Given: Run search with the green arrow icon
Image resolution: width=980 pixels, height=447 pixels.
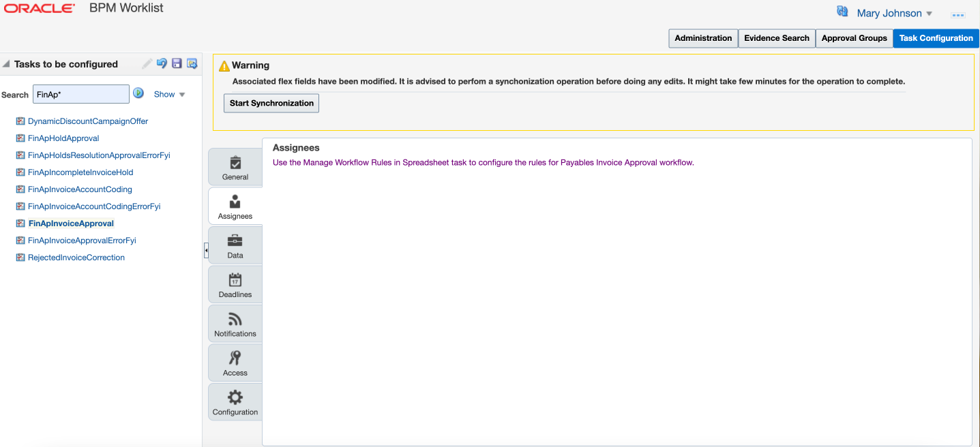Looking at the screenshot, I should click(138, 93).
